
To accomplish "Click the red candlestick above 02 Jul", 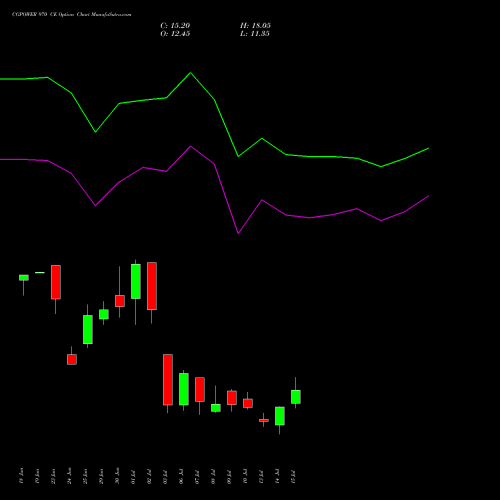I will (x=152, y=286).
